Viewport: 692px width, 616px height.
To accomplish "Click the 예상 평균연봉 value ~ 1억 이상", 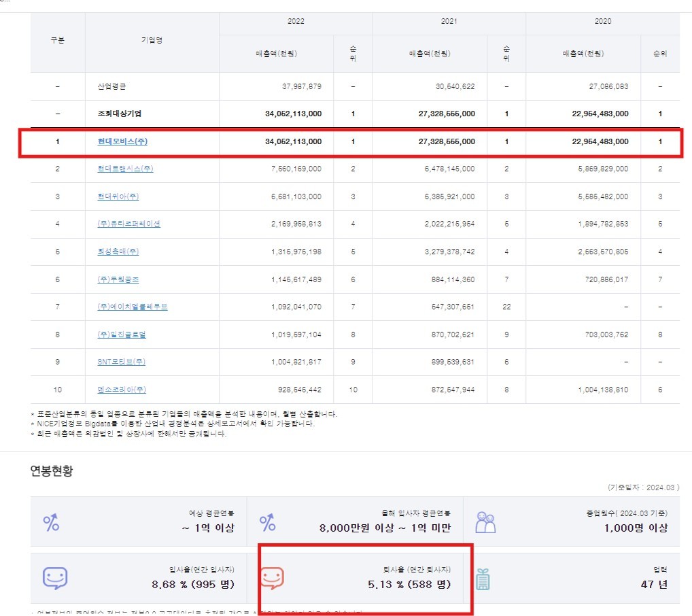I will [x=208, y=528].
